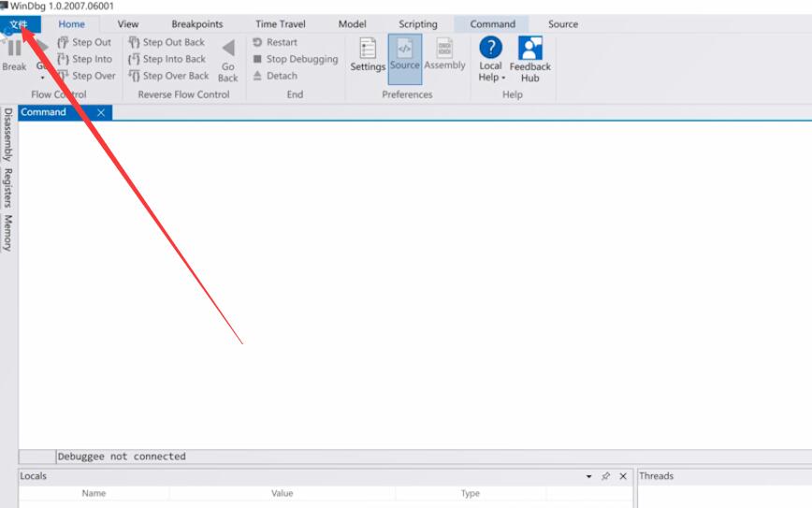Click Step Out in Flow Control
The width and height of the screenshot is (812, 508).
pos(84,42)
